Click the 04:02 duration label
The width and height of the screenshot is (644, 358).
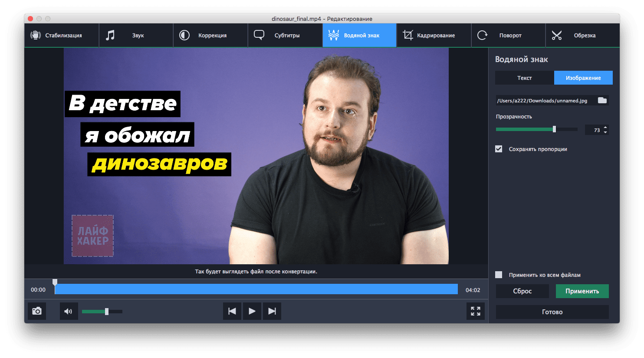coord(473,290)
